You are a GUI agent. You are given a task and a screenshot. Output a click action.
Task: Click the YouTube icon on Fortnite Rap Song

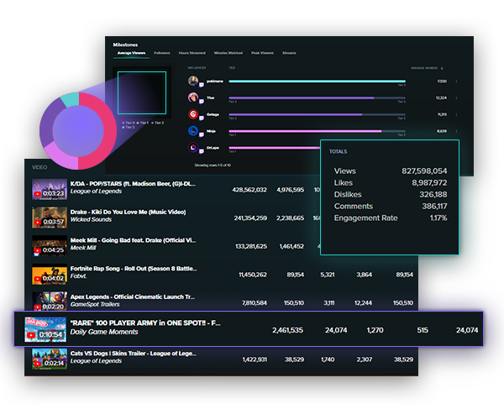pyautogui.click(x=38, y=279)
